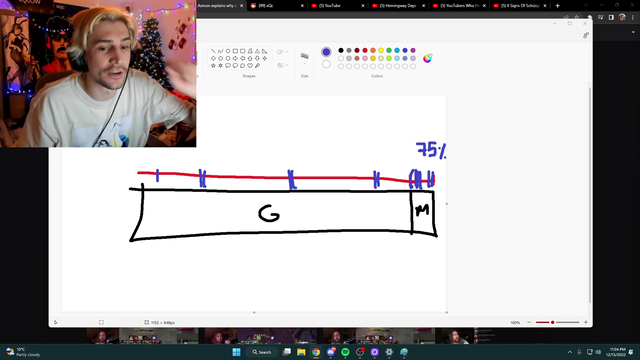Screen dimensions: 640x360
Task: Pick the yellow color swatch
Action: pos(381,50)
